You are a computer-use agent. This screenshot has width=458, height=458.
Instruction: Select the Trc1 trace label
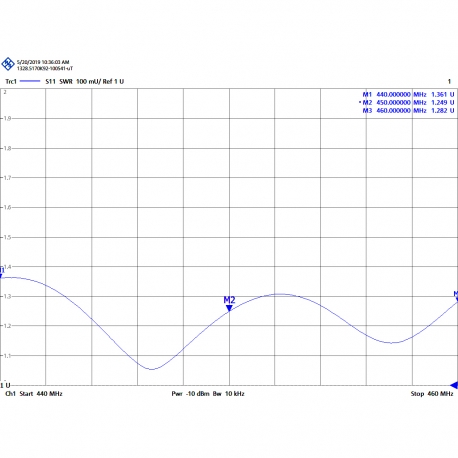[x=11, y=81]
